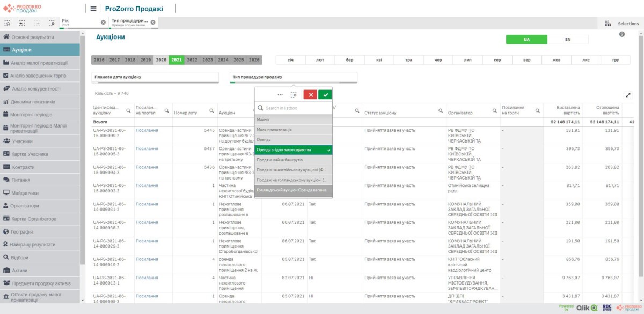
Task: Switch language to EN
Action: 567,40
